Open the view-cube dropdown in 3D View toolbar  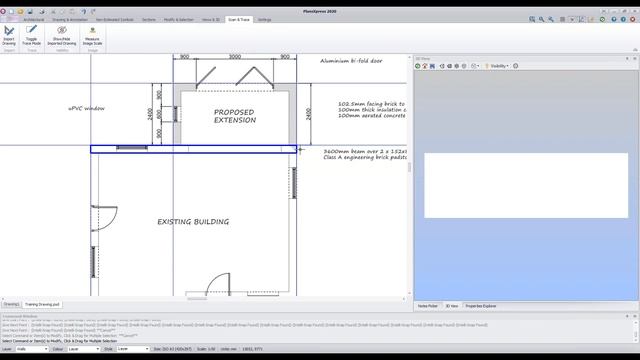click(x=475, y=66)
